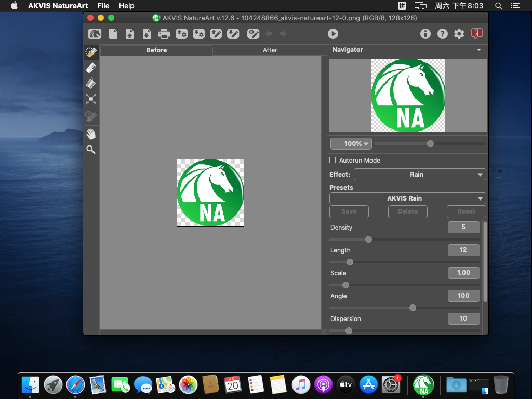Open the AKVIS Rain presets dropdown
532x399 pixels.
click(x=407, y=198)
